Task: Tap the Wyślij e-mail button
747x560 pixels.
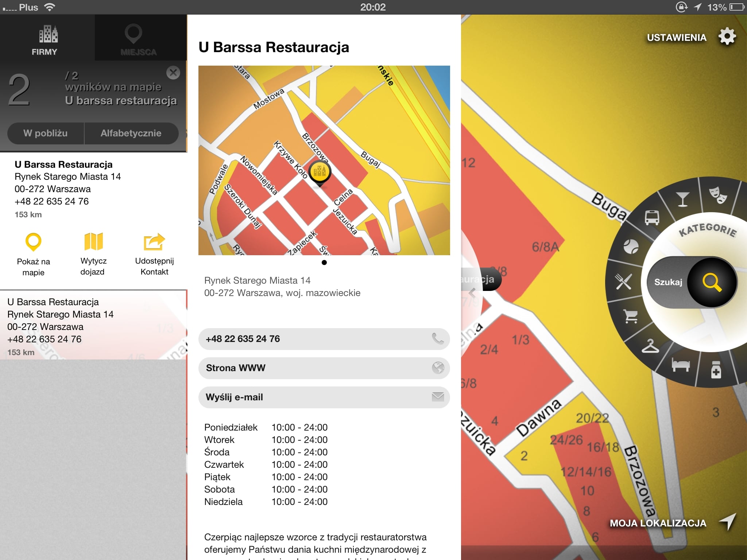Action: tap(324, 397)
